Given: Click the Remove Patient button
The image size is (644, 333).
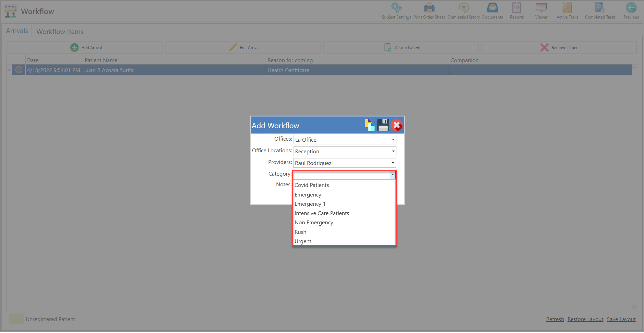Looking at the screenshot, I should 559,48.
